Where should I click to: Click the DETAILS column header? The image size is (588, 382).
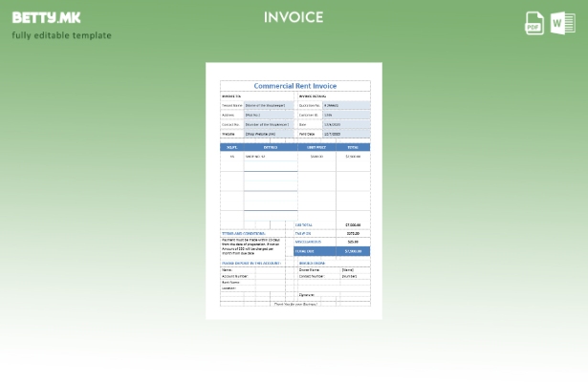270,147
